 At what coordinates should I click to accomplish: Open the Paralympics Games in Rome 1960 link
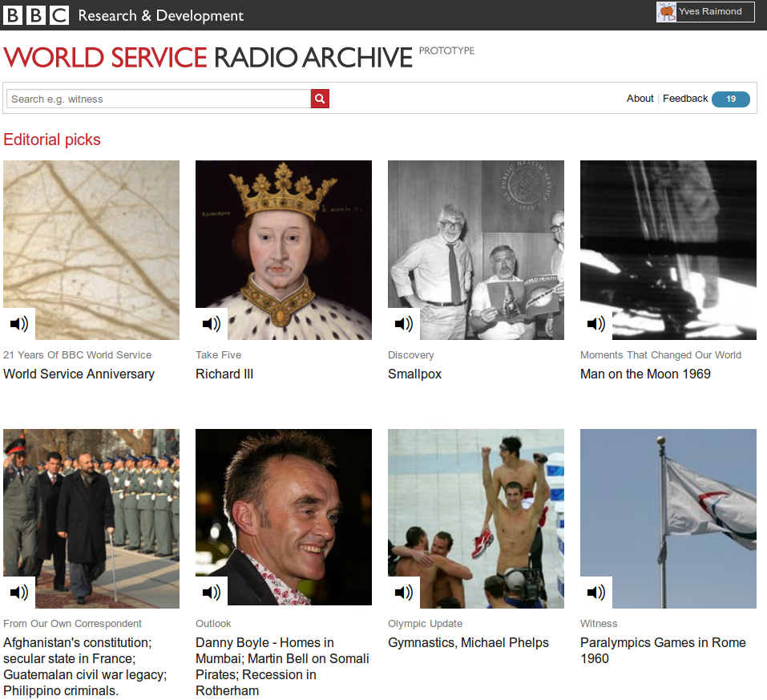pyautogui.click(x=662, y=651)
